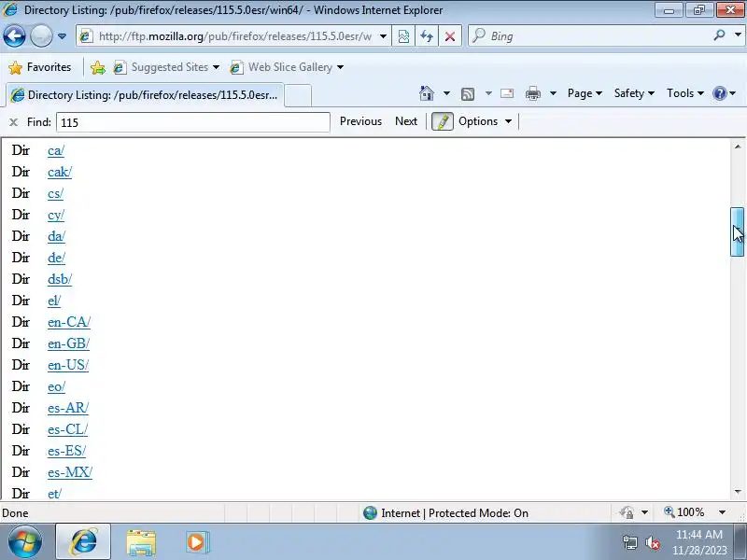Click the Previous find result button
The height and width of the screenshot is (560, 747).
[360, 121]
